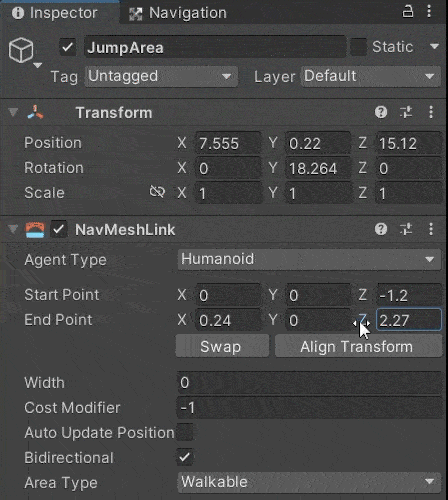Open the Transform component more-options menu
This screenshot has height=500, width=448.
(431, 112)
